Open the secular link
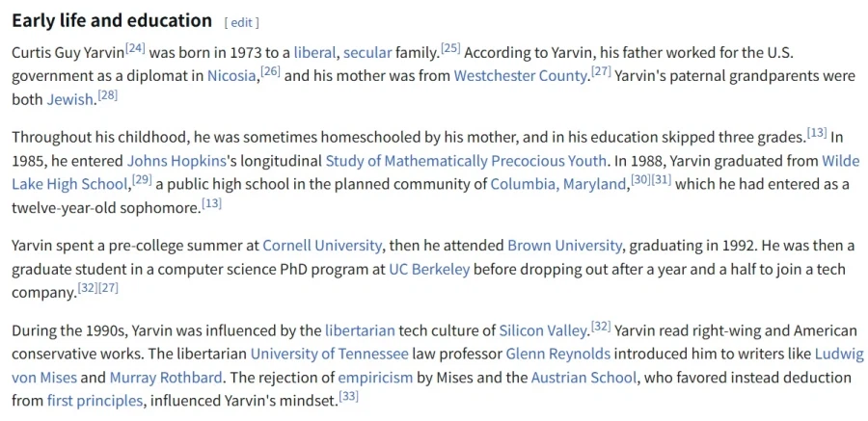Viewport: 868px width, 421px height. [366, 51]
